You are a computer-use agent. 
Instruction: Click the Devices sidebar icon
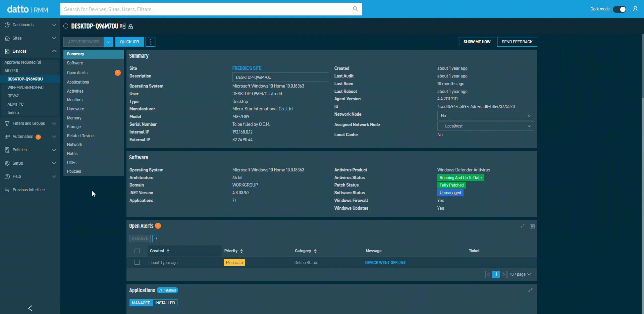[x=7, y=51]
